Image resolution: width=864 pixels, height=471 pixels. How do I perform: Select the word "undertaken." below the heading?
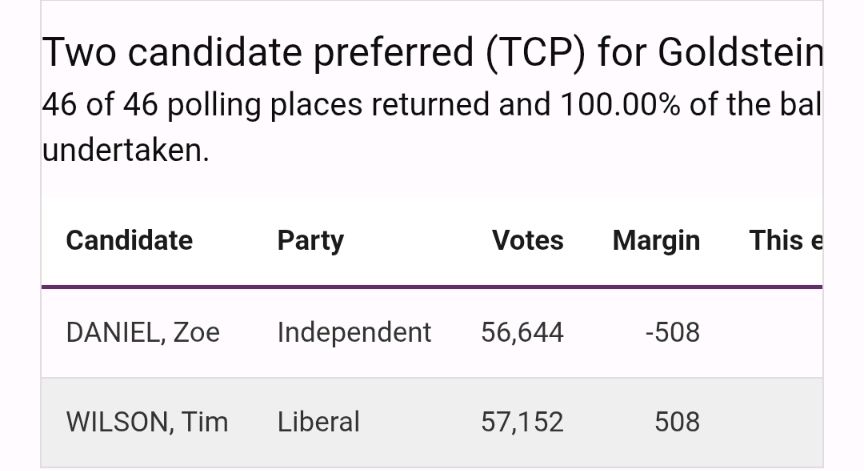126,150
